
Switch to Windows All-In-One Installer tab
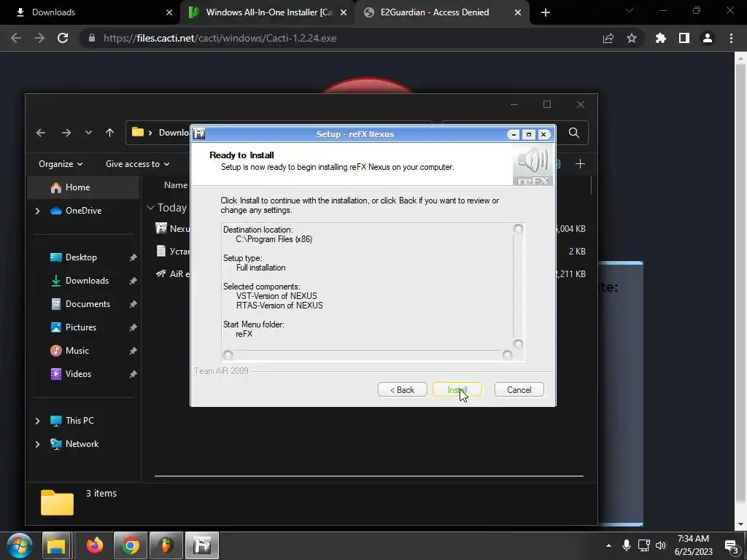[x=269, y=12]
